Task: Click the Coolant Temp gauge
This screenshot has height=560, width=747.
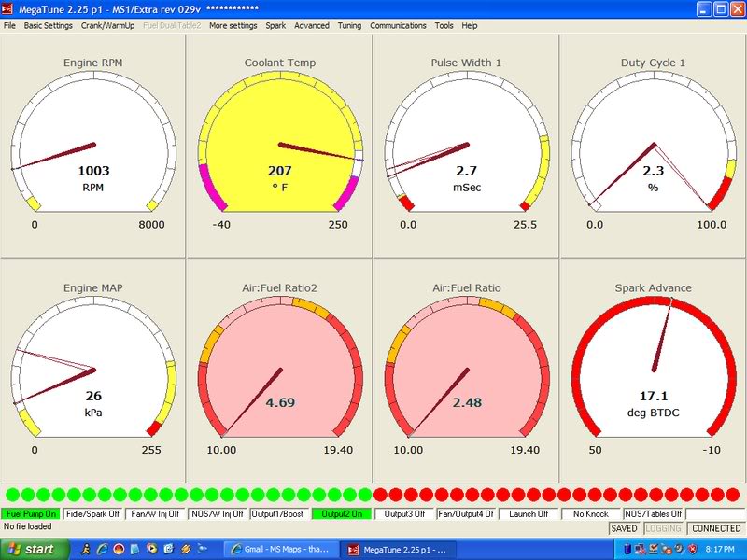Action: 279,146
